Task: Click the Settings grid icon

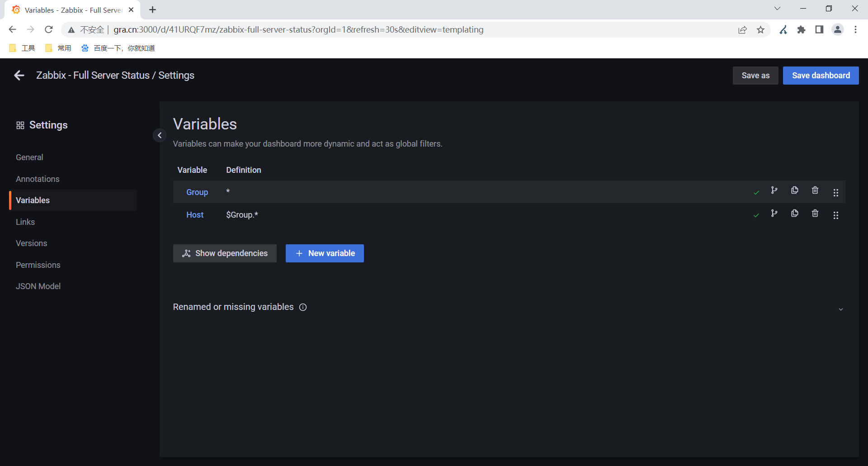Action: [x=20, y=125]
